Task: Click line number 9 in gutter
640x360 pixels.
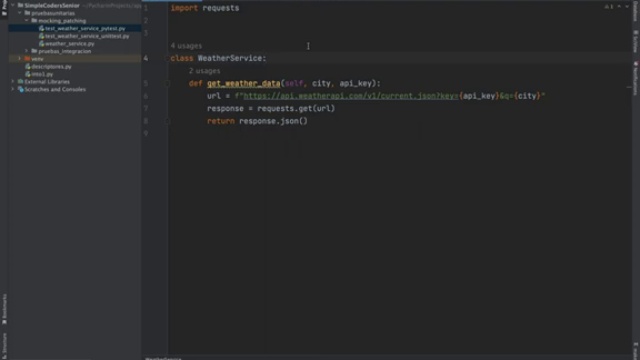Action: click(146, 133)
